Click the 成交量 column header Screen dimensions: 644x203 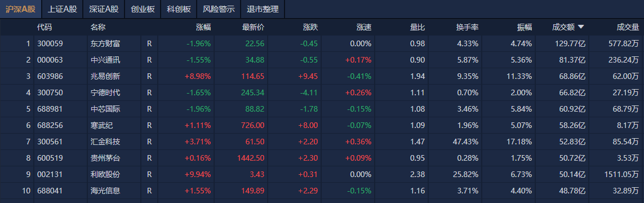point(628,28)
